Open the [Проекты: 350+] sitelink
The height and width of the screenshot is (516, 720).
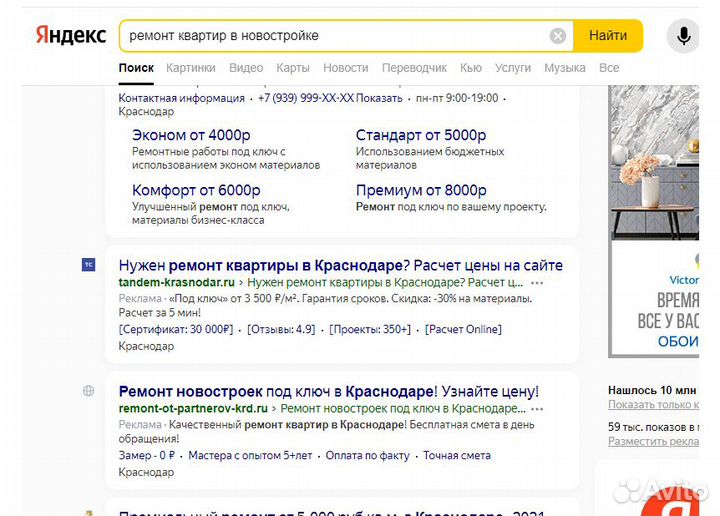coord(370,330)
